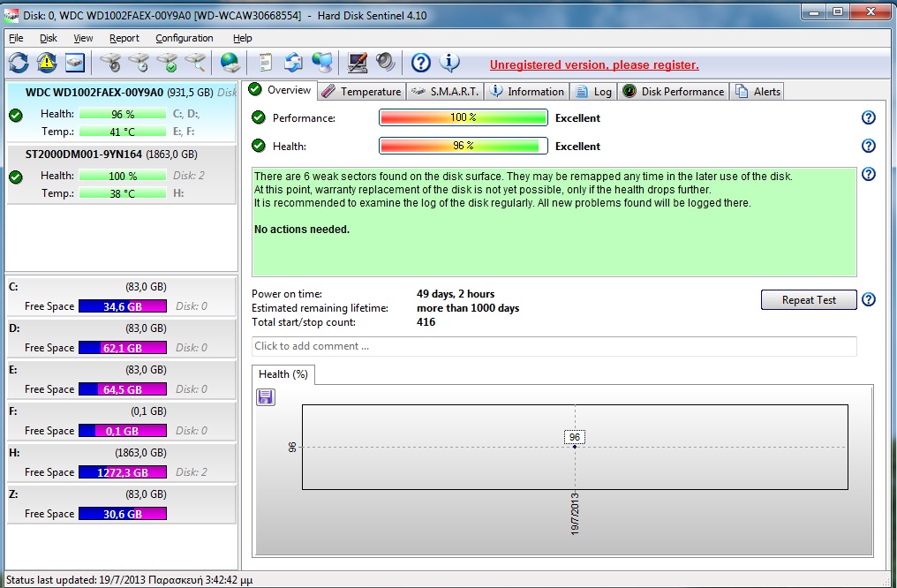Click the help icon beside Health bar
This screenshot has width=897, height=588.
[x=869, y=146]
